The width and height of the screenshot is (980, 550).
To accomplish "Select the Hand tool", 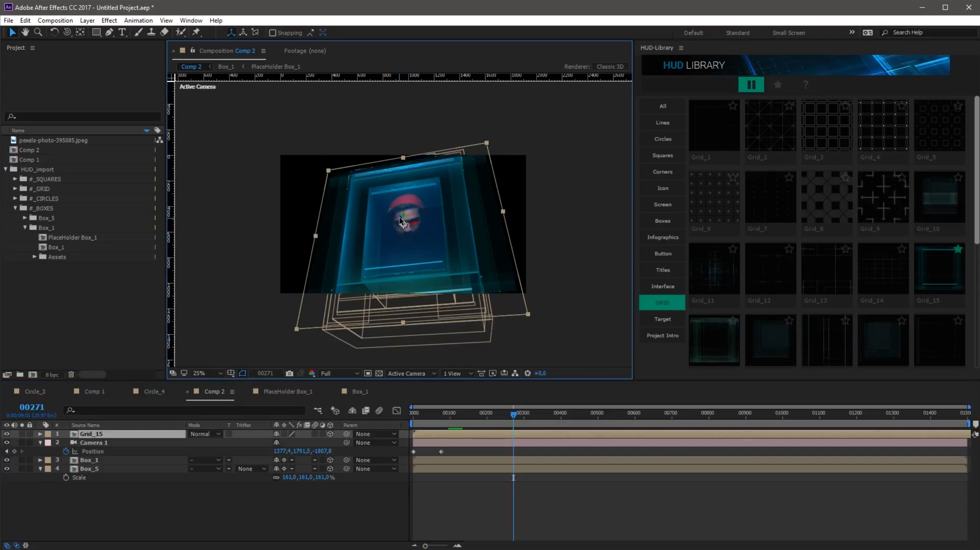I will pyautogui.click(x=25, y=32).
